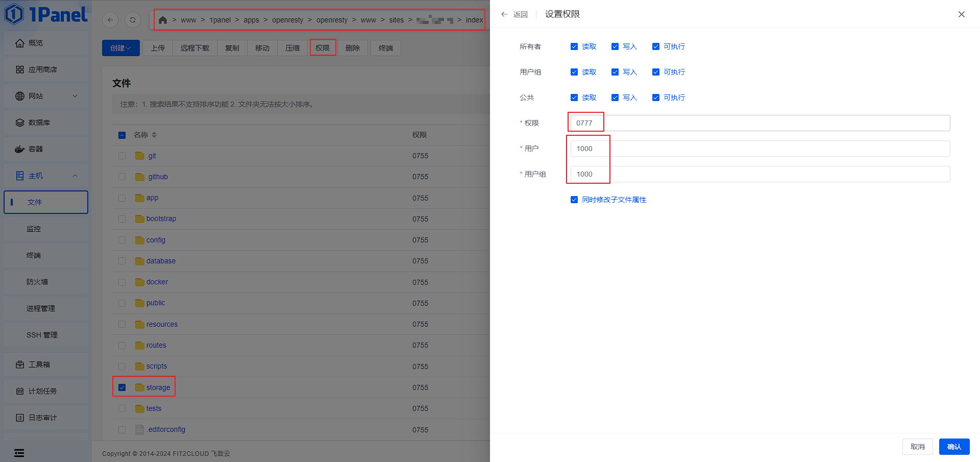Collapse sidebar with bottom menu icon

tap(19, 453)
